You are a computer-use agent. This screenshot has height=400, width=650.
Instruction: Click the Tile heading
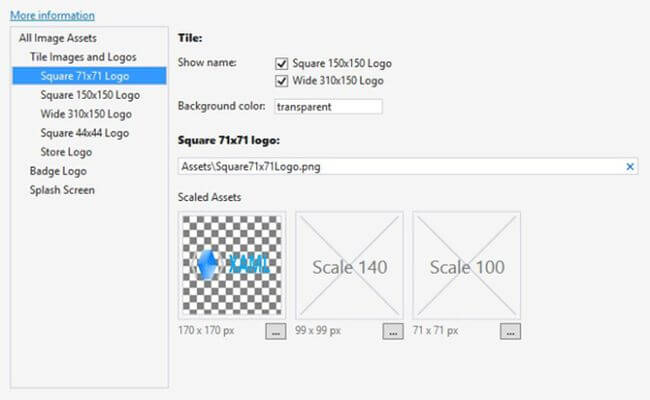pyautogui.click(x=190, y=38)
